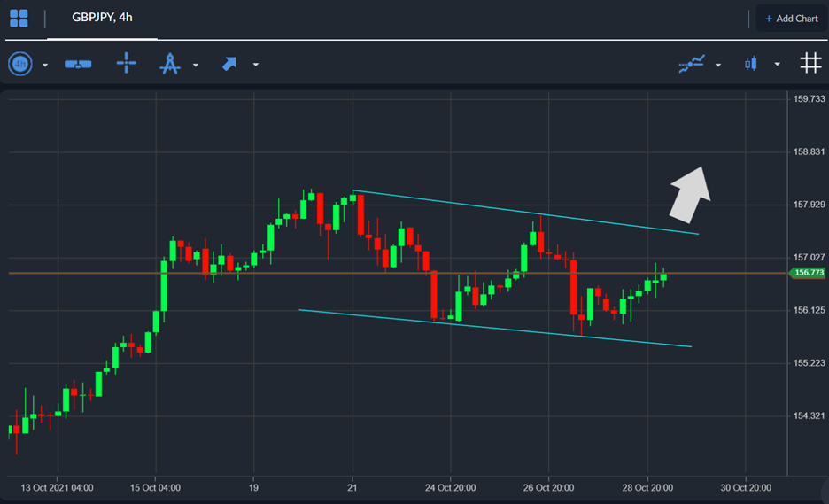Click the 13 Oct 2021 04:00 time label
This screenshot has width=829, height=504.
pos(57,487)
